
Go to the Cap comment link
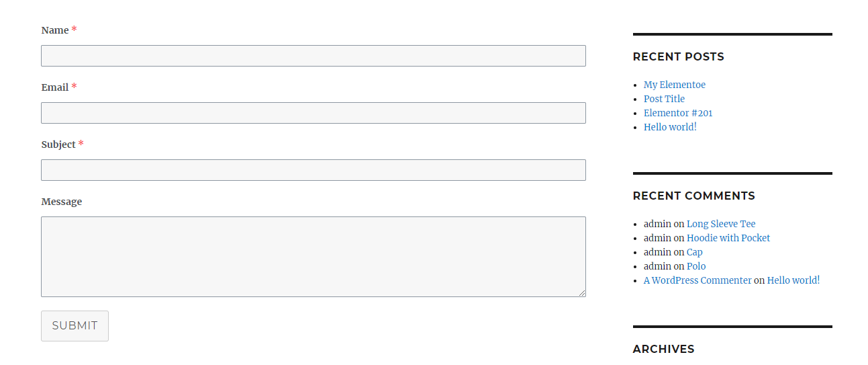(695, 252)
